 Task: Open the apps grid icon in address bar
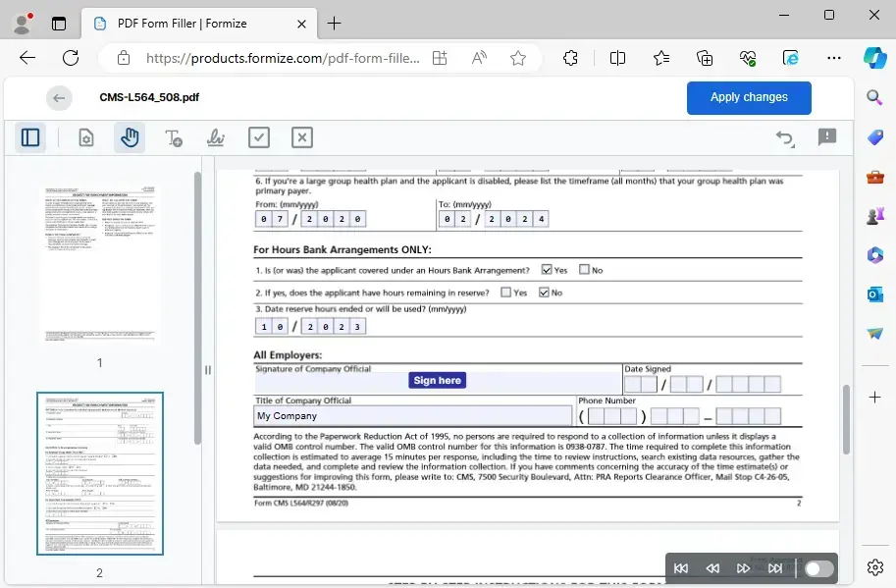coord(440,58)
